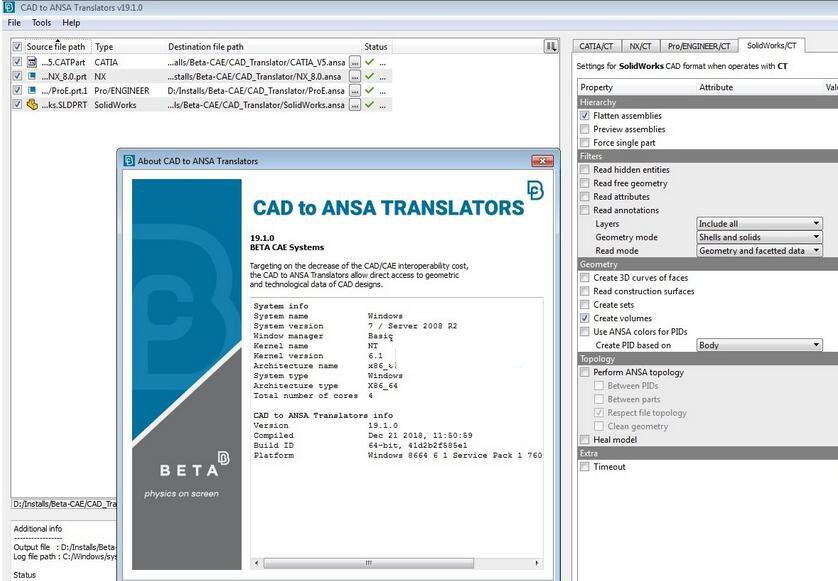Image resolution: width=838 pixels, height=581 pixels.
Task: Disable Flatten assemblies
Action: pyautogui.click(x=585, y=115)
